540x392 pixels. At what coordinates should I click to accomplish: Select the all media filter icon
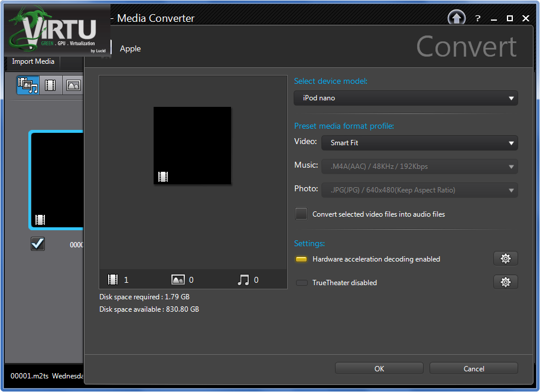(28, 85)
